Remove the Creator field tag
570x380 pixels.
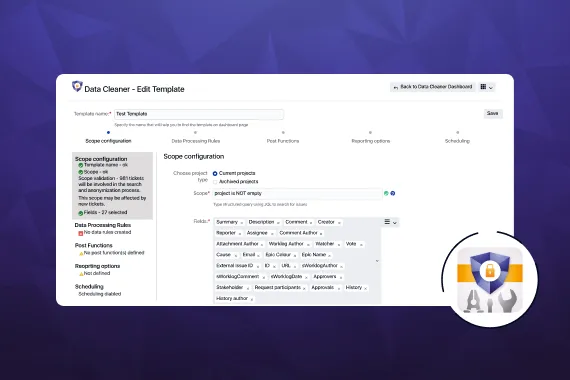tap(339, 223)
